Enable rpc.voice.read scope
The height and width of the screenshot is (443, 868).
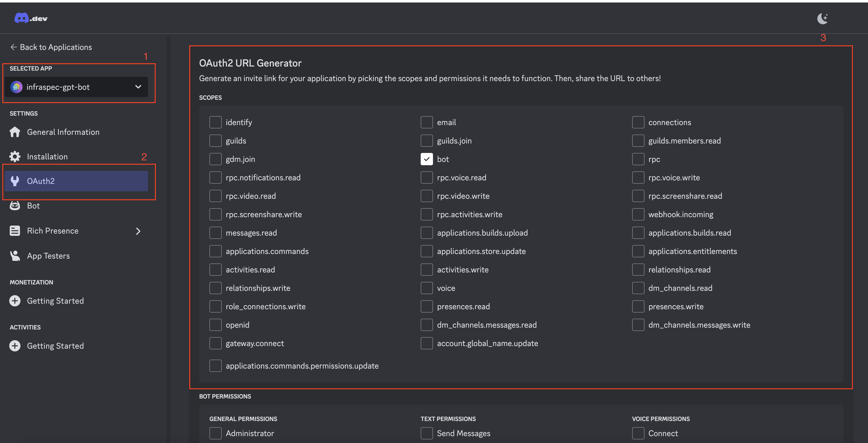tap(427, 178)
